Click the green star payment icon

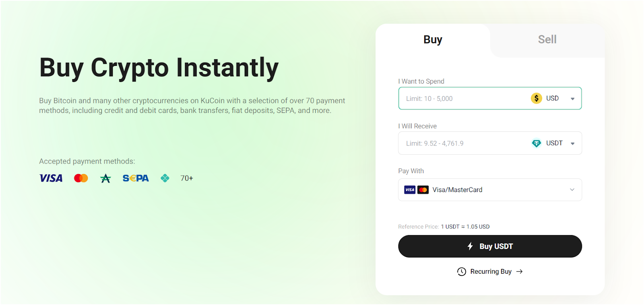105,178
